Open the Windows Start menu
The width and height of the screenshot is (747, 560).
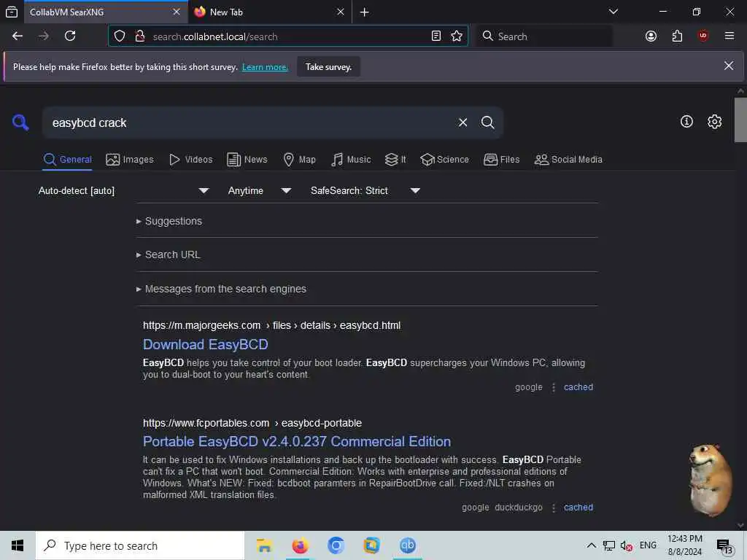18,545
